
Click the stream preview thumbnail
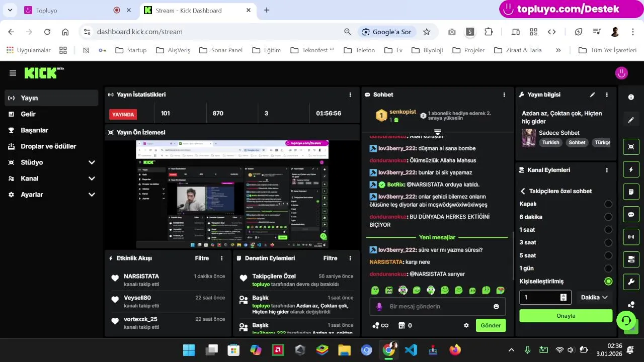coord(232,194)
